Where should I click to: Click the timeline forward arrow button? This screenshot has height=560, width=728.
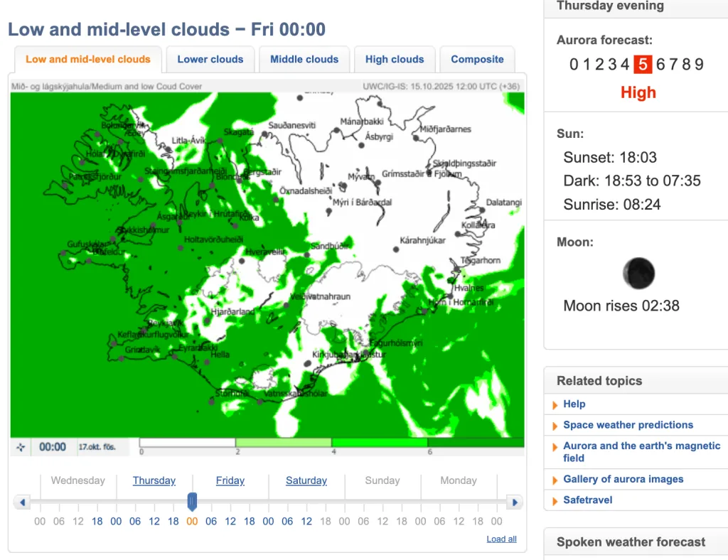pos(515,502)
